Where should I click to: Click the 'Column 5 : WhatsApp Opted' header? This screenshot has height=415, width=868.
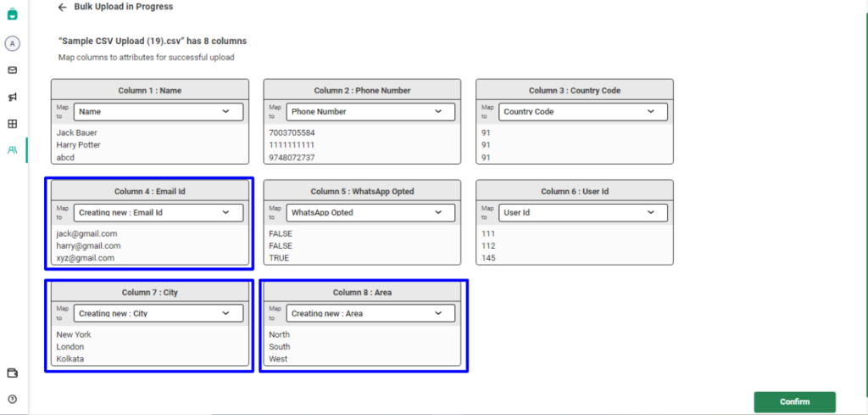[362, 191]
